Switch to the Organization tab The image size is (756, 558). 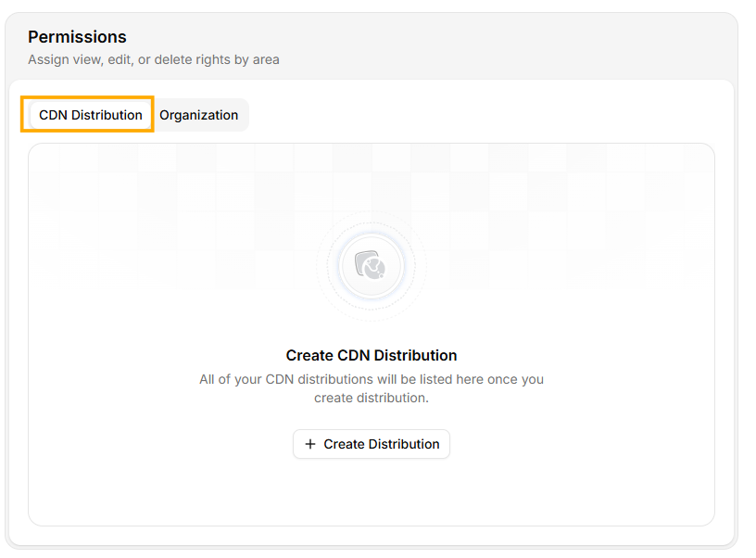(199, 115)
